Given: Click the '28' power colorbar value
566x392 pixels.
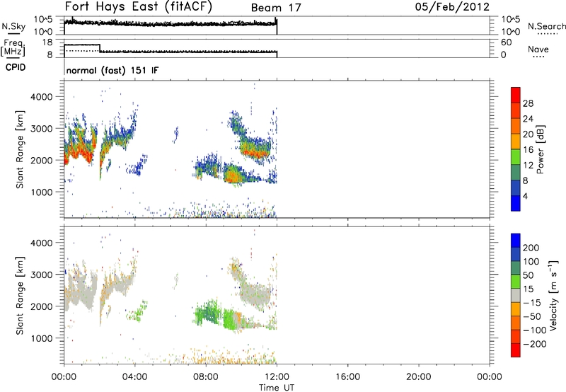Looking at the screenshot, I should tap(528, 103).
